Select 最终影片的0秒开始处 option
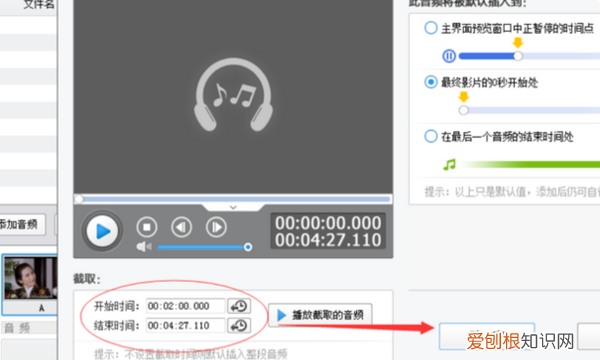The height and width of the screenshot is (360, 600). (430, 82)
